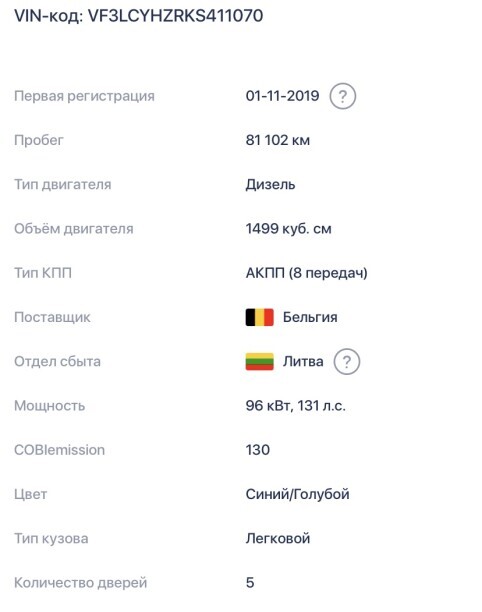
Task: Click the Отдел сбыта label
Action: pos(57,361)
